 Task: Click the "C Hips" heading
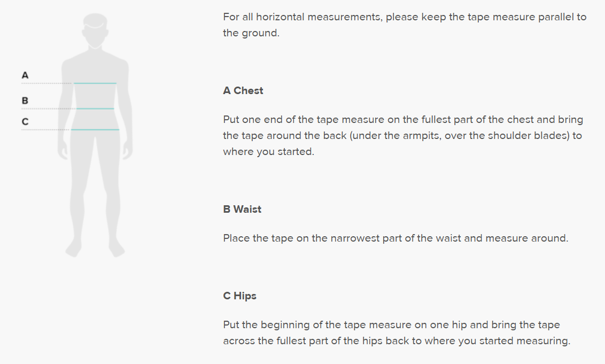[x=240, y=296]
